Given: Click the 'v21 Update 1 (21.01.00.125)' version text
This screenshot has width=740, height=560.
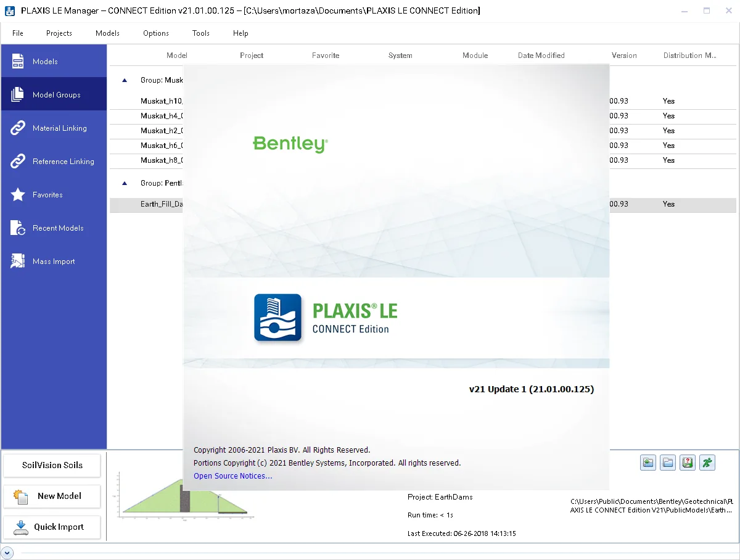Looking at the screenshot, I should tap(532, 389).
